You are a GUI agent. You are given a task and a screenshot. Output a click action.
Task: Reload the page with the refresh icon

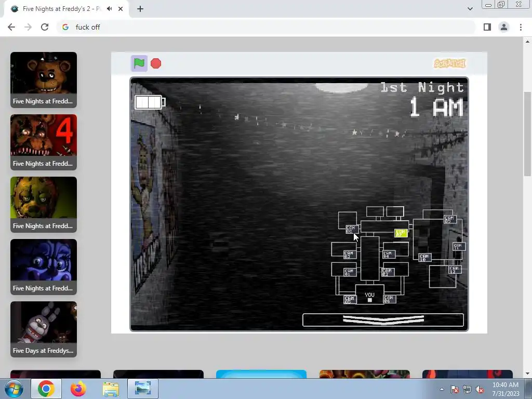pos(45,27)
